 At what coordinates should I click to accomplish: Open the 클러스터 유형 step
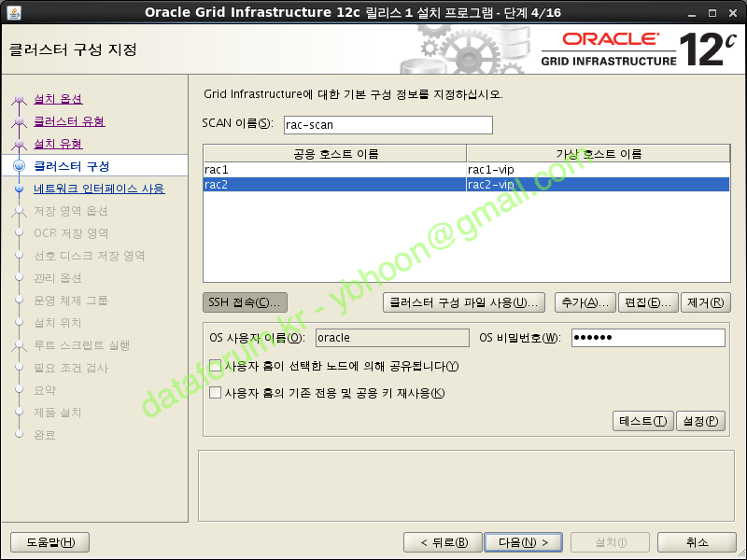pos(69,121)
